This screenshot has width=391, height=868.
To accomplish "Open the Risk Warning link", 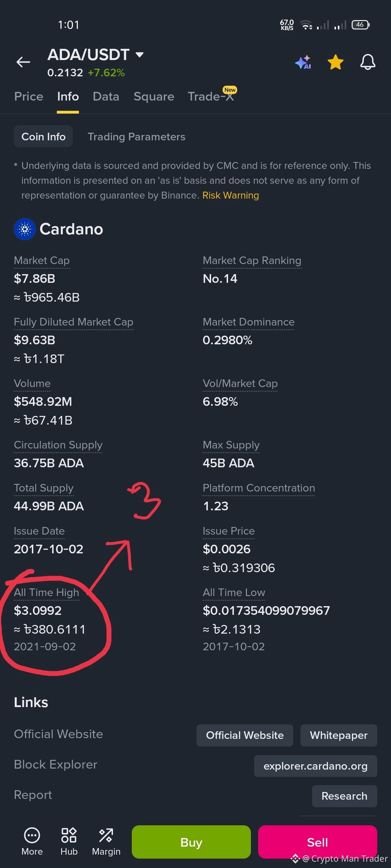I will click(231, 195).
